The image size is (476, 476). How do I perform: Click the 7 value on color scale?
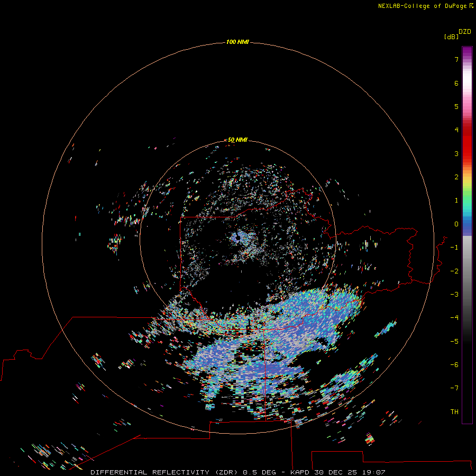pos(456,59)
